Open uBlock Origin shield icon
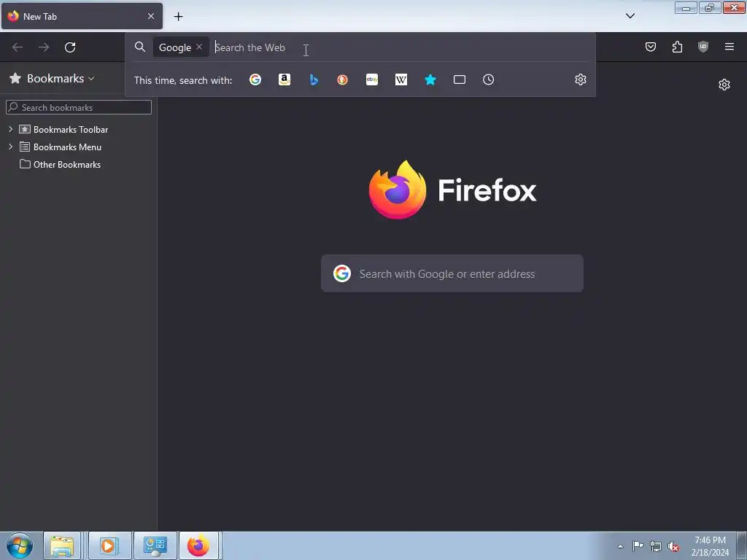Viewport: 747px width, 560px height. pos(703,47)
